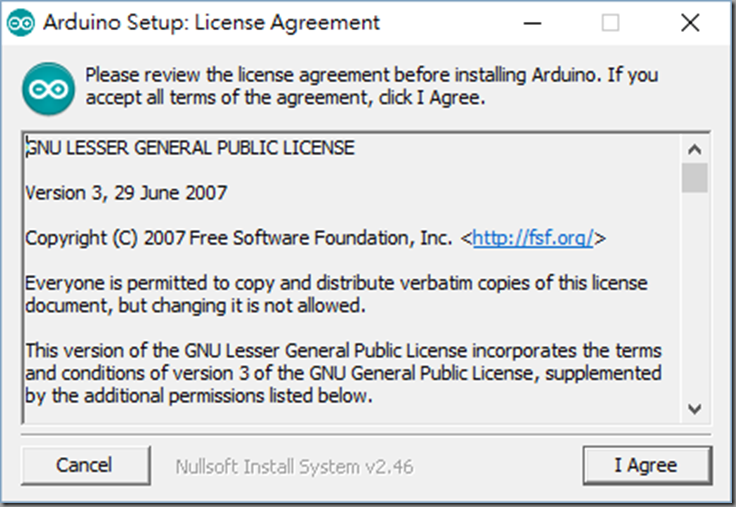Click the GNU LESSER GENERAL PUBLIC LICENSE heading
This screenshot has height=507, width=736.
tap(190, 148)
